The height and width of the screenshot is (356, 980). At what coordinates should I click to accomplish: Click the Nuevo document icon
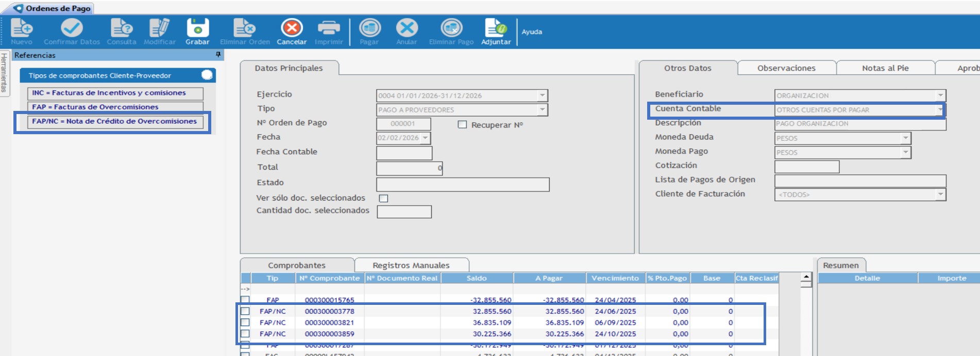22,28
